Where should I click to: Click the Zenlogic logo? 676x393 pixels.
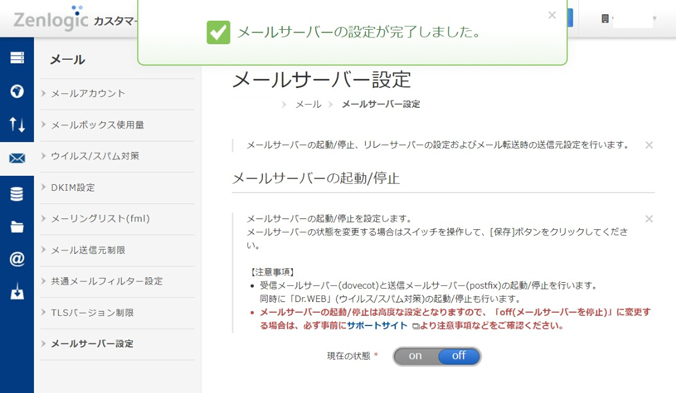(x=51, y=18)
